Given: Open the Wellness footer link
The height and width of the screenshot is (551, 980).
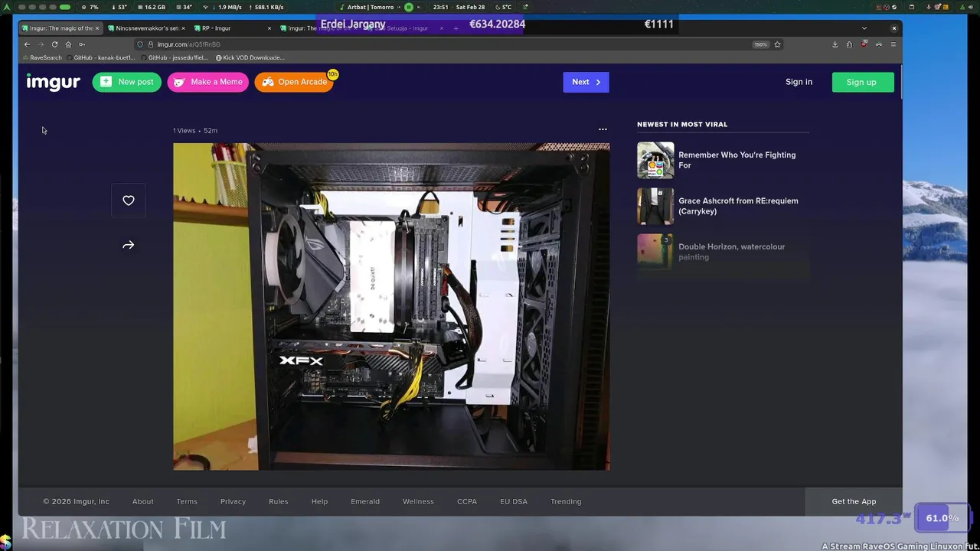Looking at the screenshot, I should click(418, 501).
